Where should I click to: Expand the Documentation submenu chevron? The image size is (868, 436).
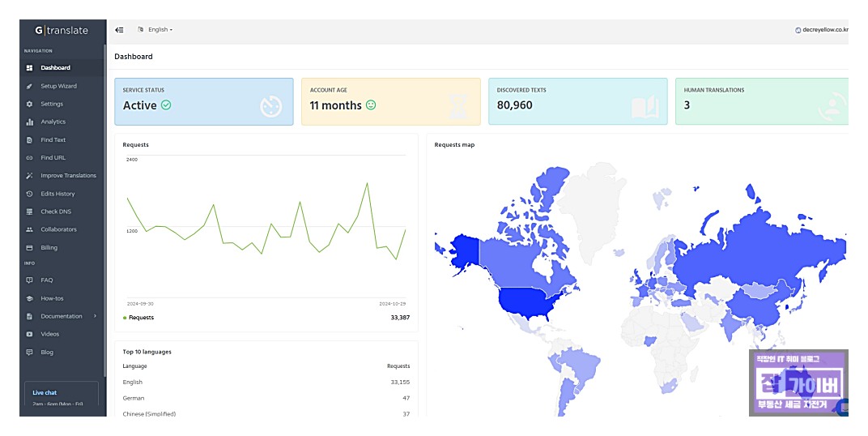[95, 316]
